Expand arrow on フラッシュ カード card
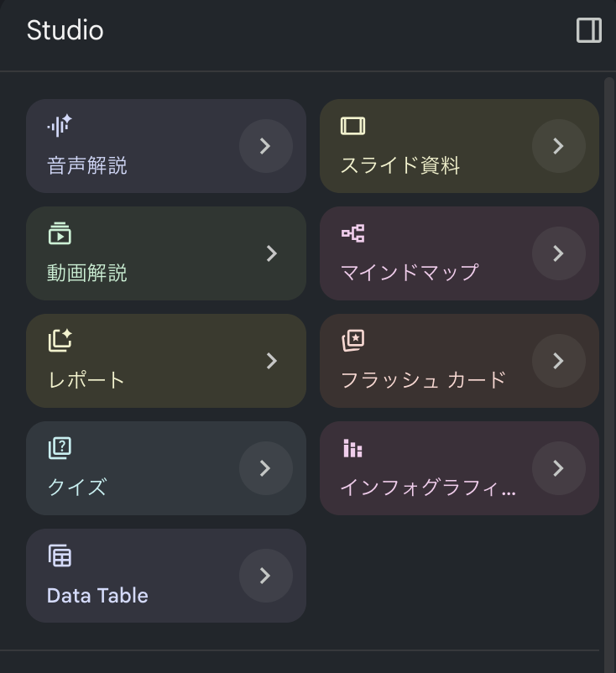This screenshot has height=673, width=616. pos(558,361)
